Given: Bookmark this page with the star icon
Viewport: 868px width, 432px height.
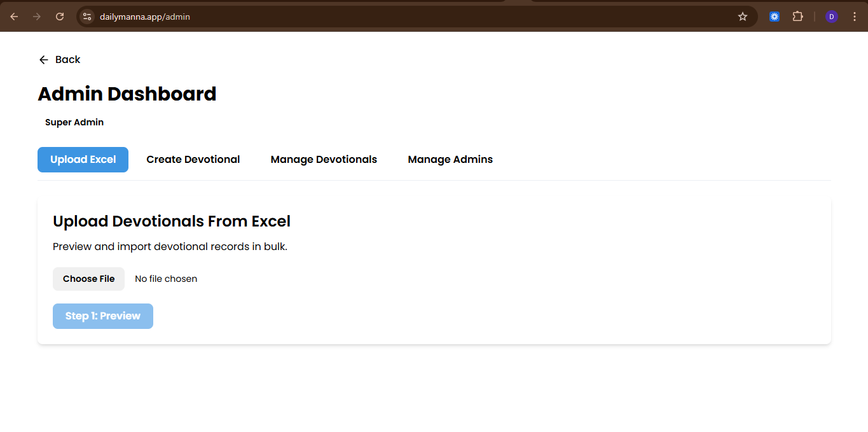Looking at the screenshot, I should pyautogui.click(x=742, y=17).
